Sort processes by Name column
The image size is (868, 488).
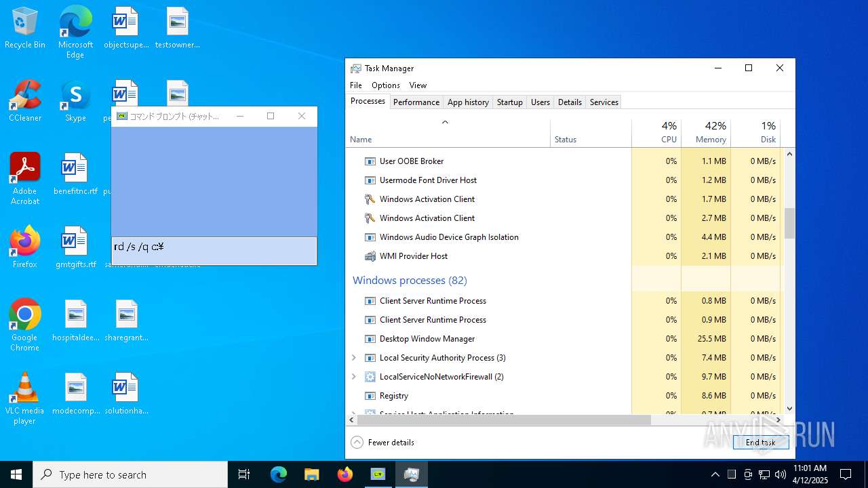[448, 133]
